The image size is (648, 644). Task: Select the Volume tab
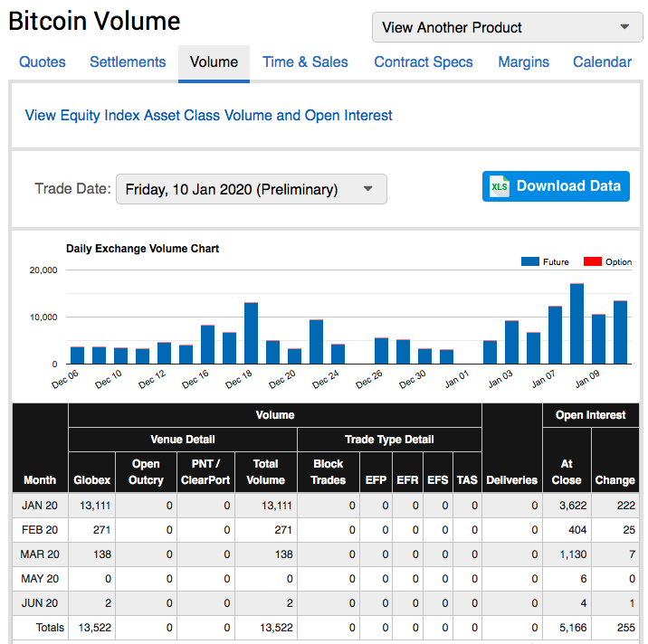click(214, 62)
